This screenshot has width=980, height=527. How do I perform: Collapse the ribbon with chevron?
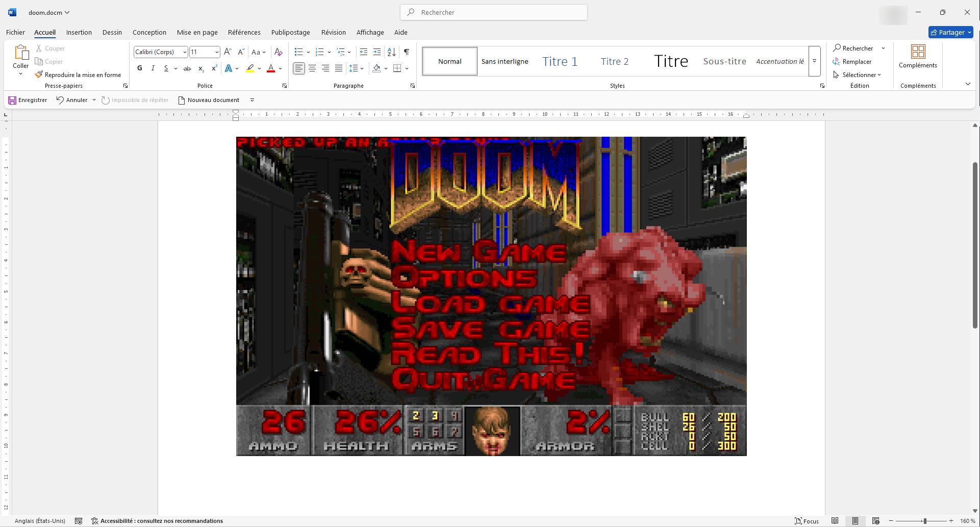pyautogui.click(x=968, y=84)
